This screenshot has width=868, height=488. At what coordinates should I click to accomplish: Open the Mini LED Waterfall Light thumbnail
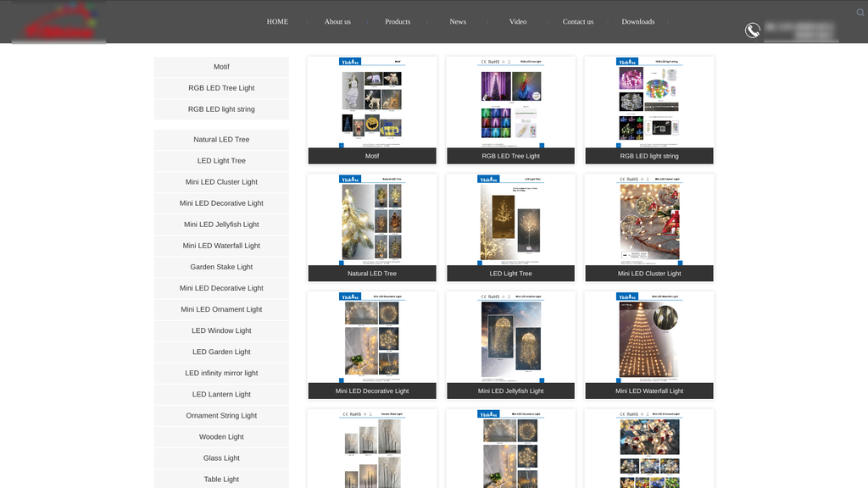point(649,337)
